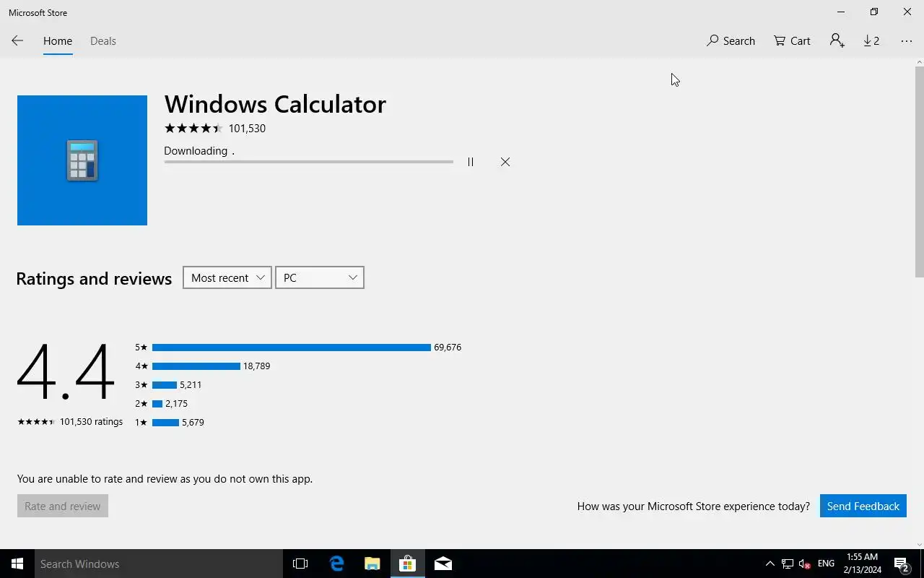Click the scrollbar down arrow
Viewport: 924px width, 578px height.
[919, 544]
